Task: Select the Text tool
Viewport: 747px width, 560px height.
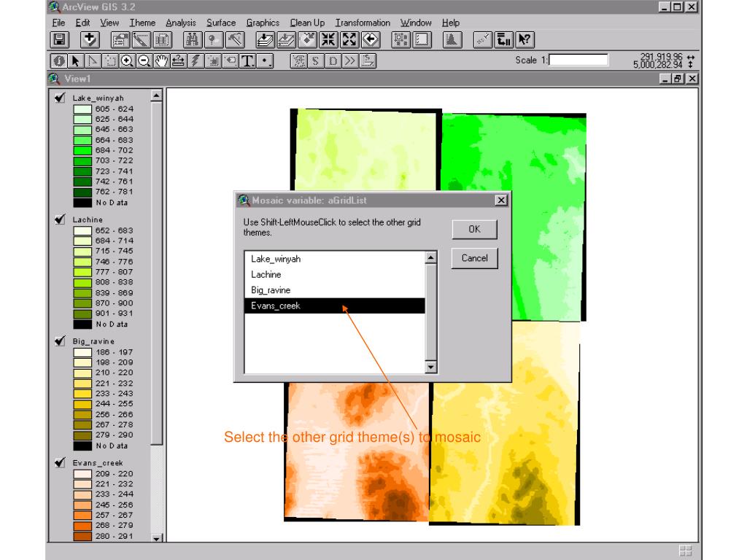Action: pyautogui.click(x=247, y=61)
